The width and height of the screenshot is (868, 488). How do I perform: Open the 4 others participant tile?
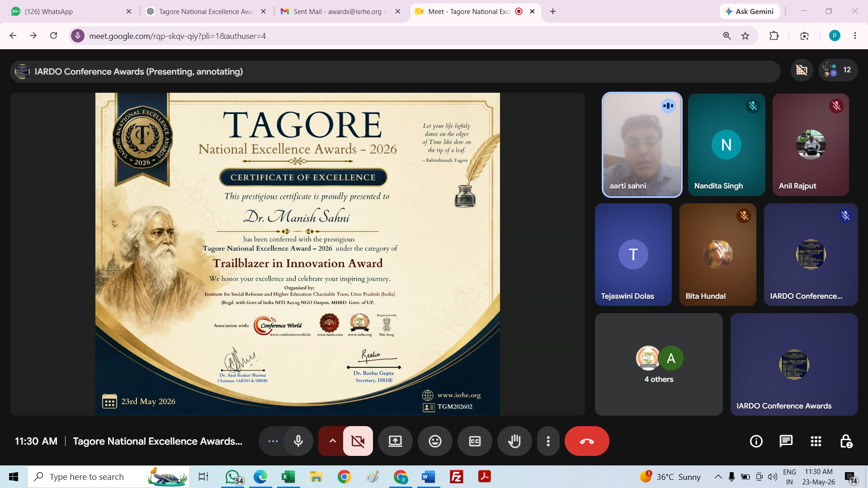[x=659, y=364]
